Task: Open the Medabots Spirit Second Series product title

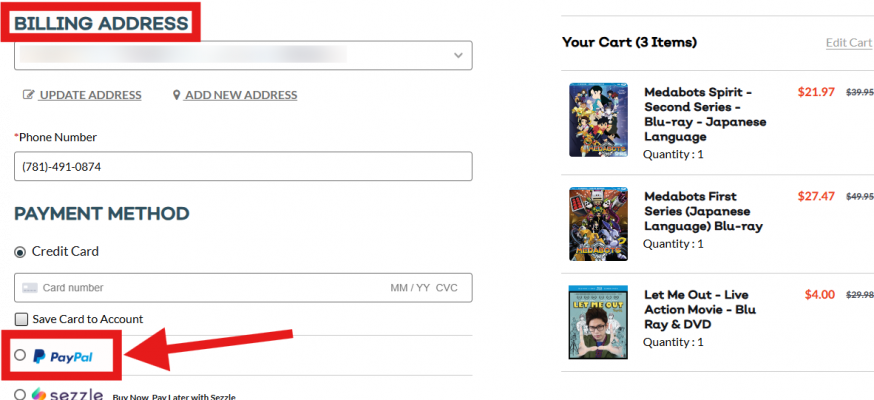Action: [704, 114]
